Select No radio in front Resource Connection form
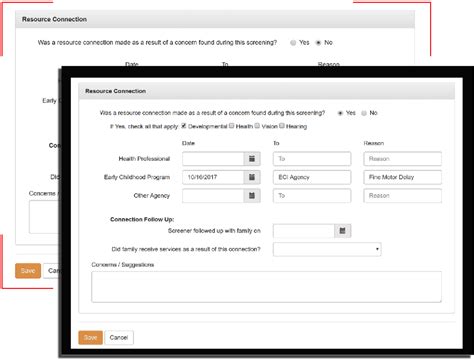 [x=364, y=113]
